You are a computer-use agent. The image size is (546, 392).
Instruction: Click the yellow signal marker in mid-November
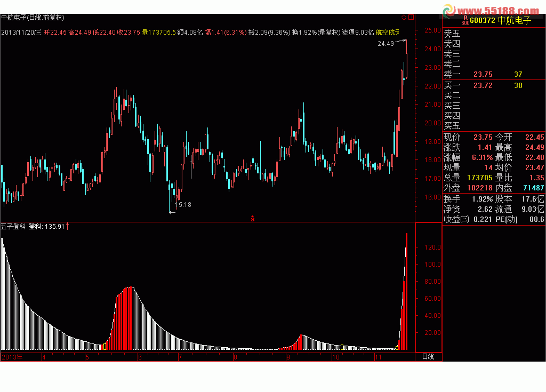pos(397,348)
